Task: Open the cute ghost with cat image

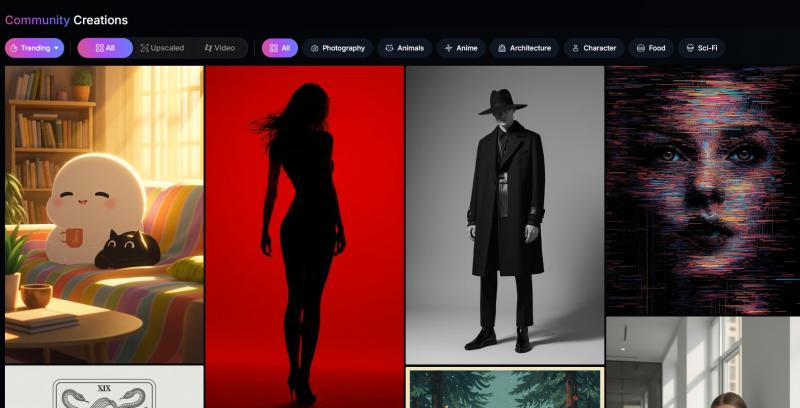Action: pyautogui.click(x=104, y=213)
